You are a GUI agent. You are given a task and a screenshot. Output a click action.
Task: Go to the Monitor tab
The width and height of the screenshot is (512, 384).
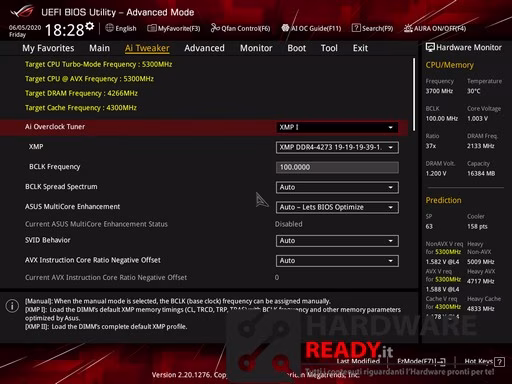coord(256,48)
